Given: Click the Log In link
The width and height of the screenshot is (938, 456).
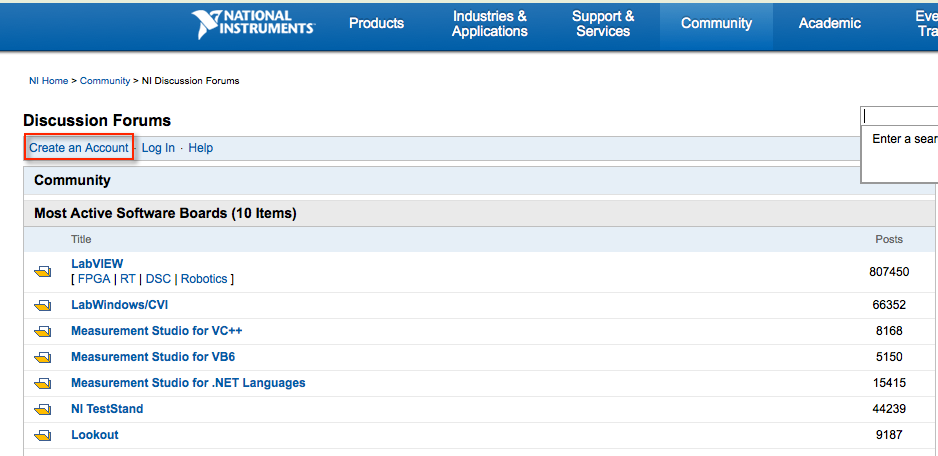Looking at the screenshot, I should (x=158, y=148).
